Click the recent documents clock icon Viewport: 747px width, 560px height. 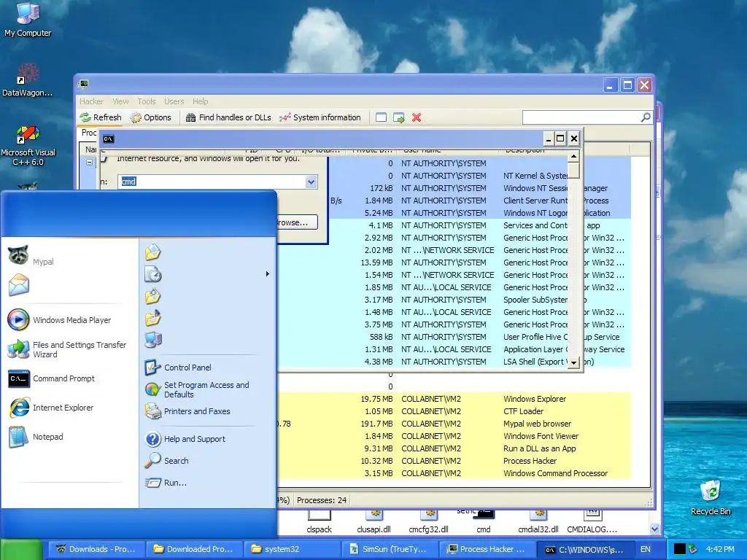coord(153,274)
